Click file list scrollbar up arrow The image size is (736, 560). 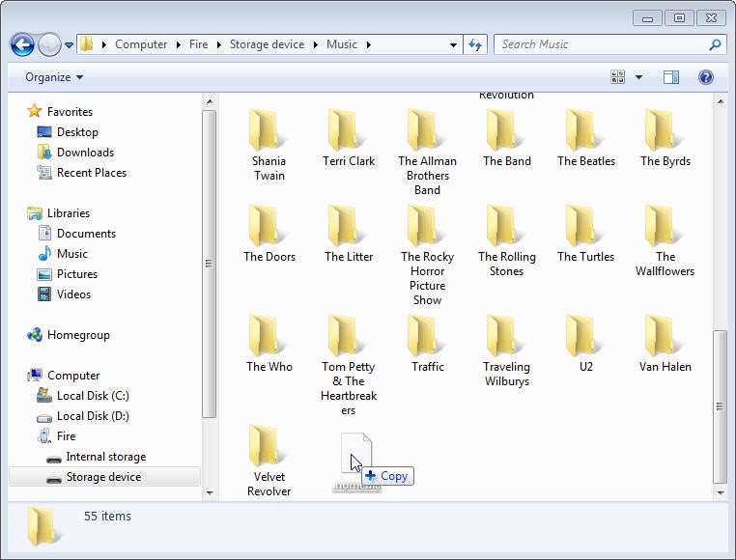tap(720, 101)
